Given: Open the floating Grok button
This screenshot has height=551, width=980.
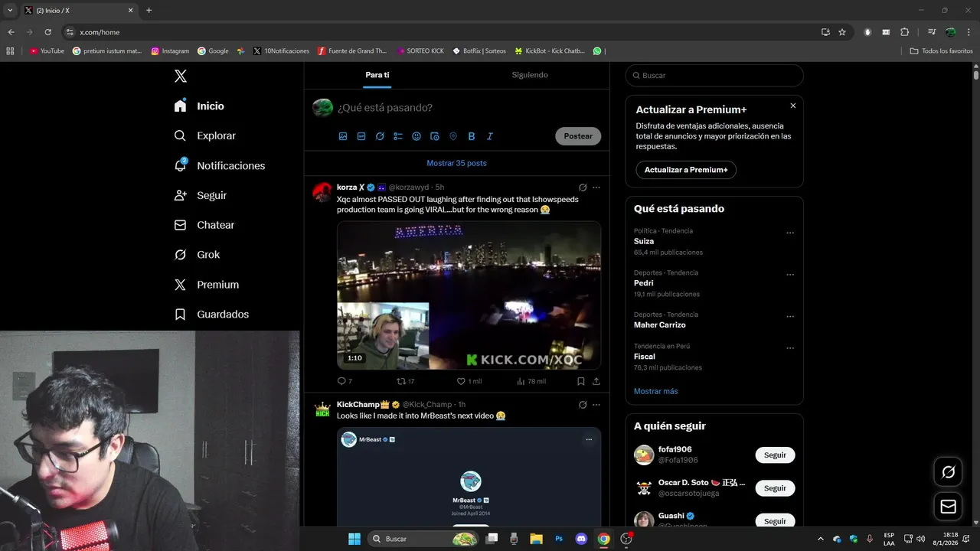Looking at the screenshot, I should tap(948, 472).
